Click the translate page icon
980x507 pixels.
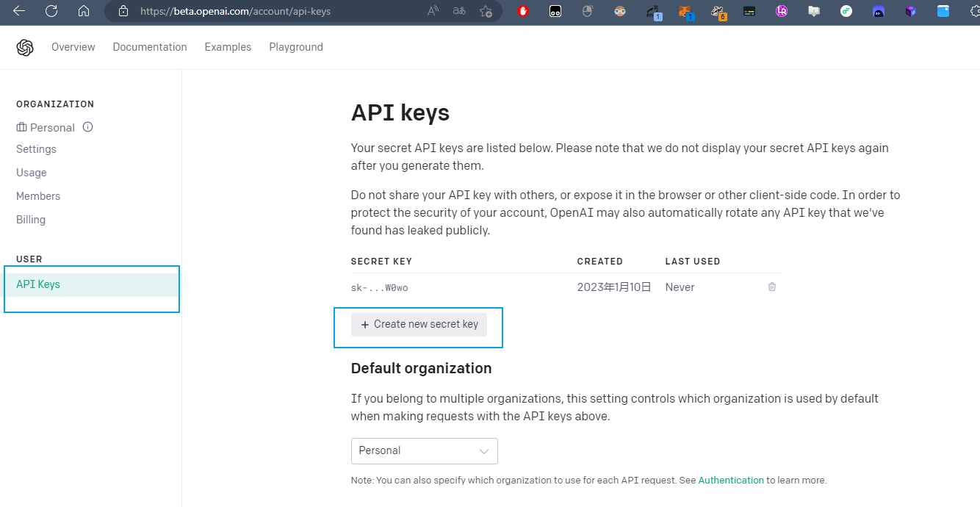[x=459, y=11]
